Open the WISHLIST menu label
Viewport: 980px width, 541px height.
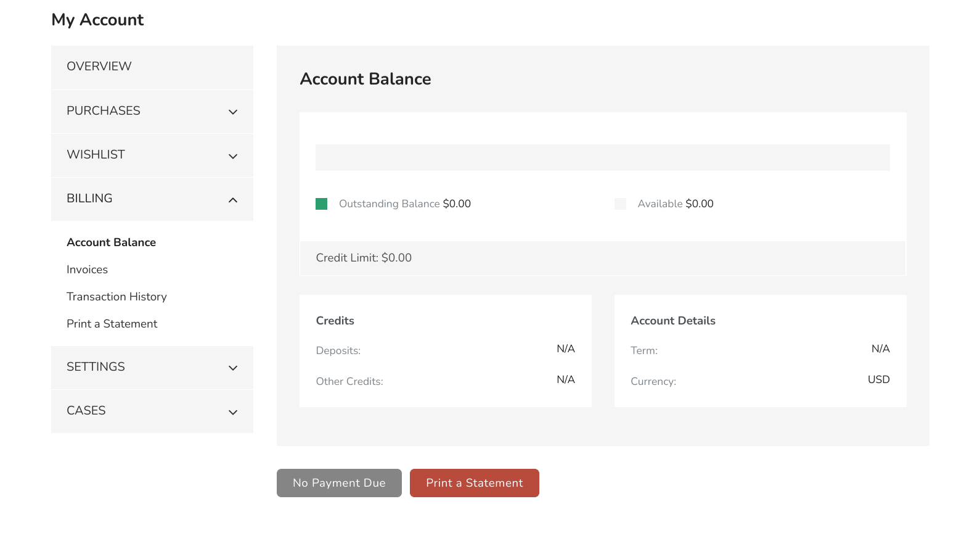(96, 155)
